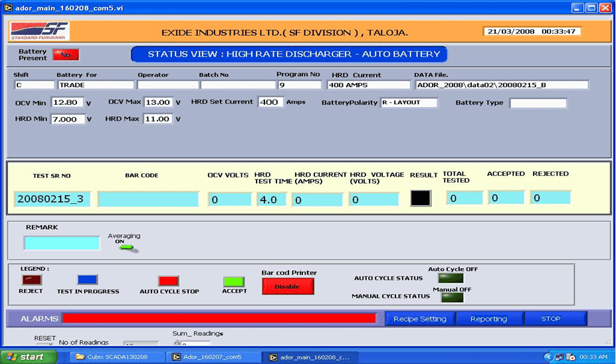This screenshot has width=616, height=364.
Task: Click the SF Standard Furukawa logo
Action: pos(40,31)
